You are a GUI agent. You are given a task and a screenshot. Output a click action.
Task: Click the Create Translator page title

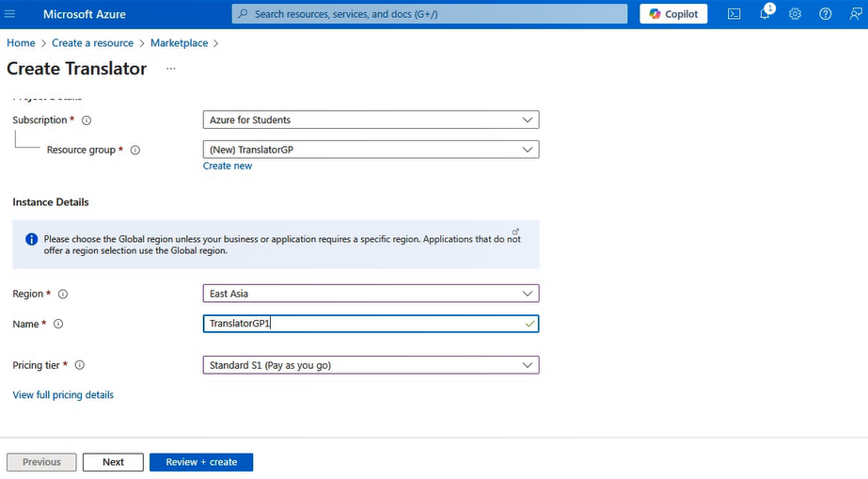pyautogui.click(x=76, y=69)
